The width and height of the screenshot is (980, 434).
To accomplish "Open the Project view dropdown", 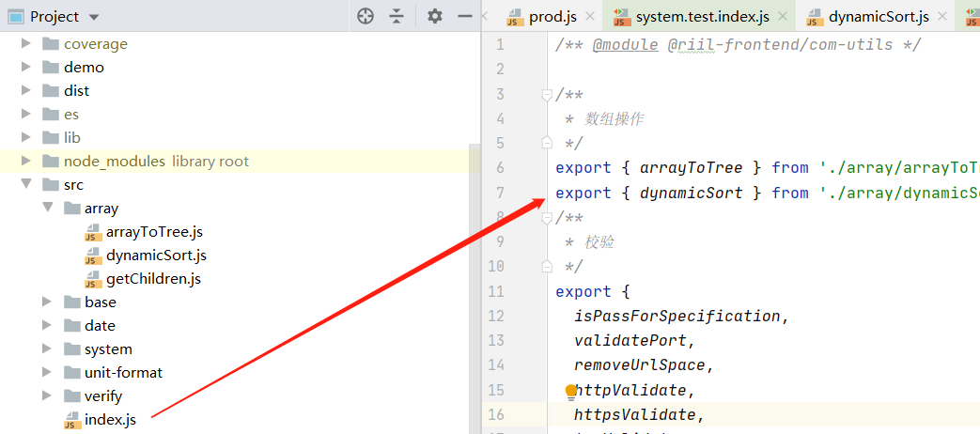I will [x=93, y=17].
